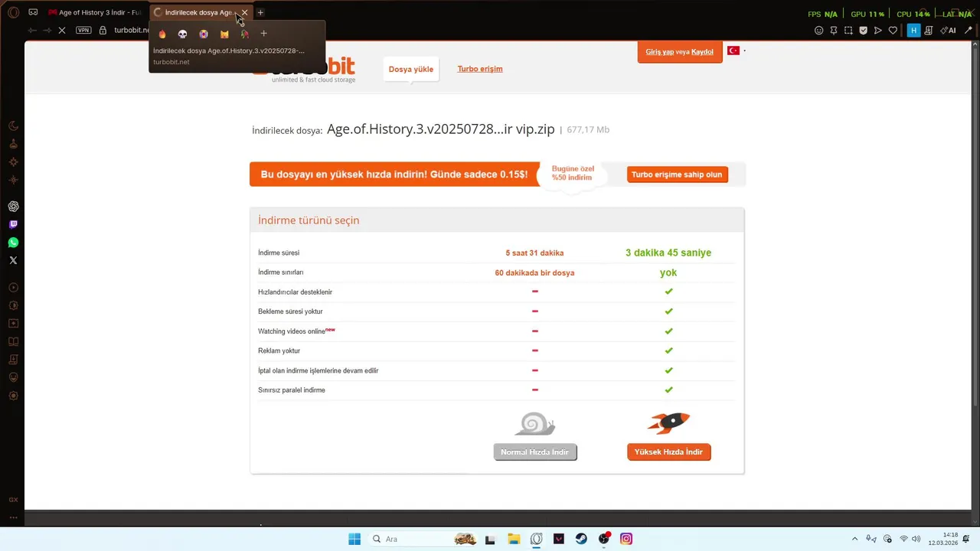The width and height of the screenshot is (980, 551).
Task: Open GX Corner gamepad icon
Action: pos(33,12)
